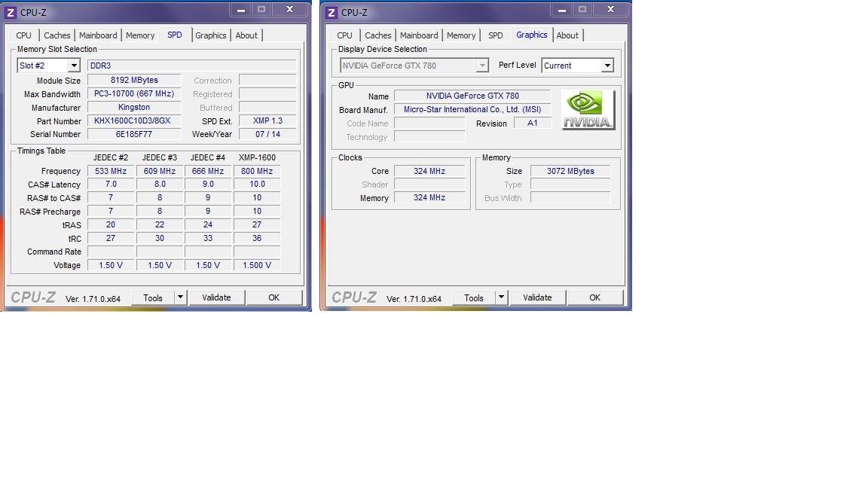Click the empty Code Name field

click(429, 123)
